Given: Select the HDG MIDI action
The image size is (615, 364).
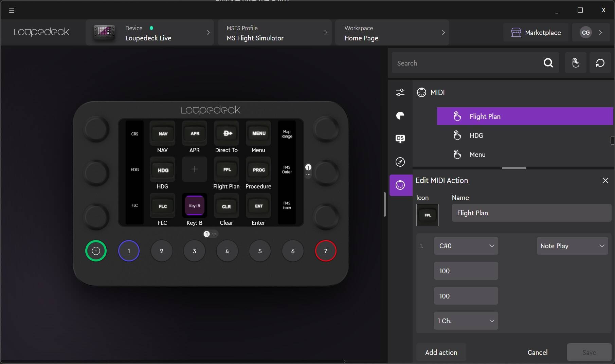Looking at the screenshot, I should 525,135.
